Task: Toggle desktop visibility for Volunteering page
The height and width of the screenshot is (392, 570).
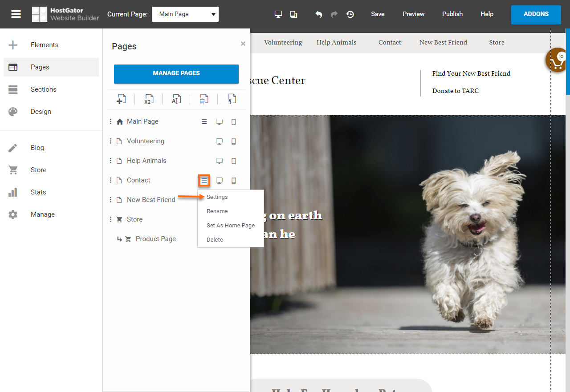Action: 219,141
